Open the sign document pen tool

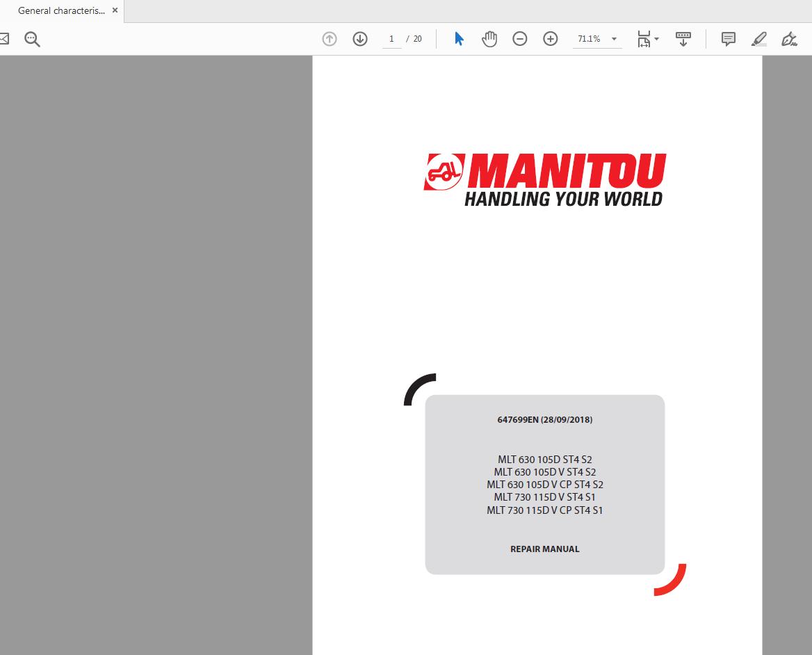coord(789,39)
